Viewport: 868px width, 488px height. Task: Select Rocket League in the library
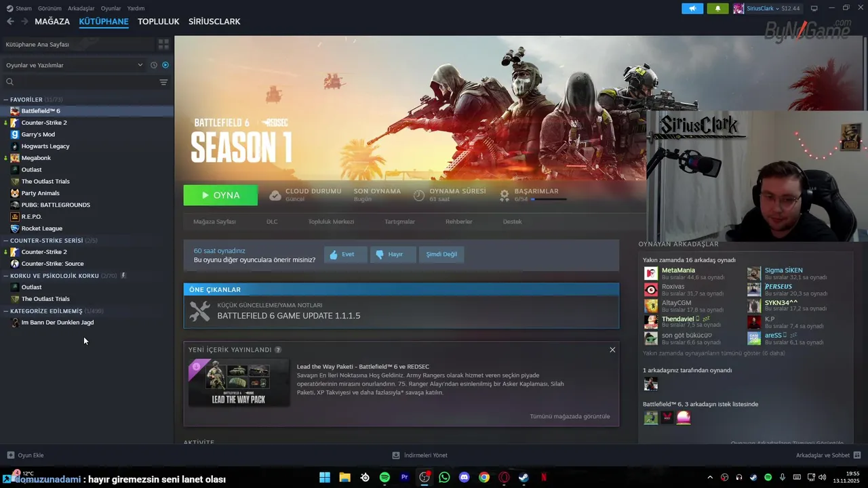42,228
